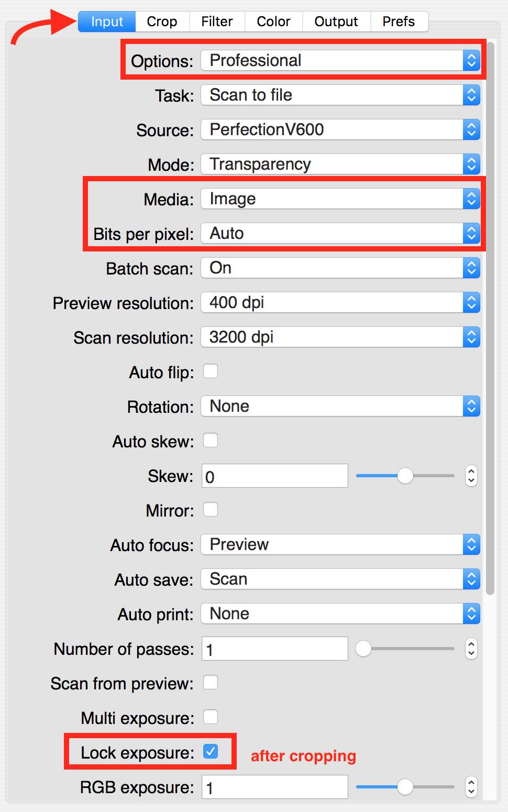Click the Skew slider handle

[x=405, y=476]
